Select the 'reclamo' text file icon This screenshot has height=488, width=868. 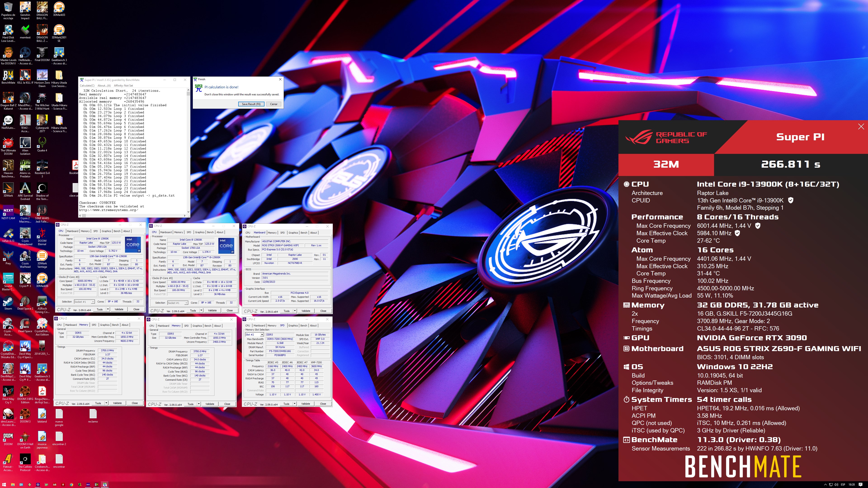pos(93,416)
